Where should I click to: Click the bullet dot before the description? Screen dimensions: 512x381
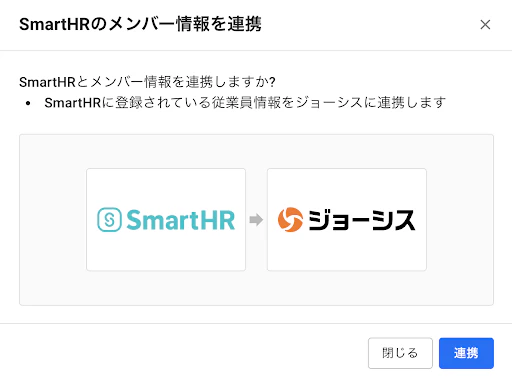point(28,103)
